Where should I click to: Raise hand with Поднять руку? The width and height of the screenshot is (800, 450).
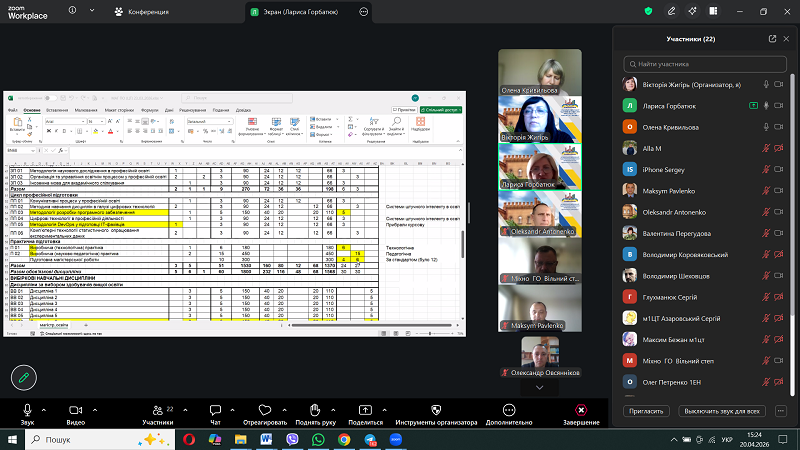[314, 413]
